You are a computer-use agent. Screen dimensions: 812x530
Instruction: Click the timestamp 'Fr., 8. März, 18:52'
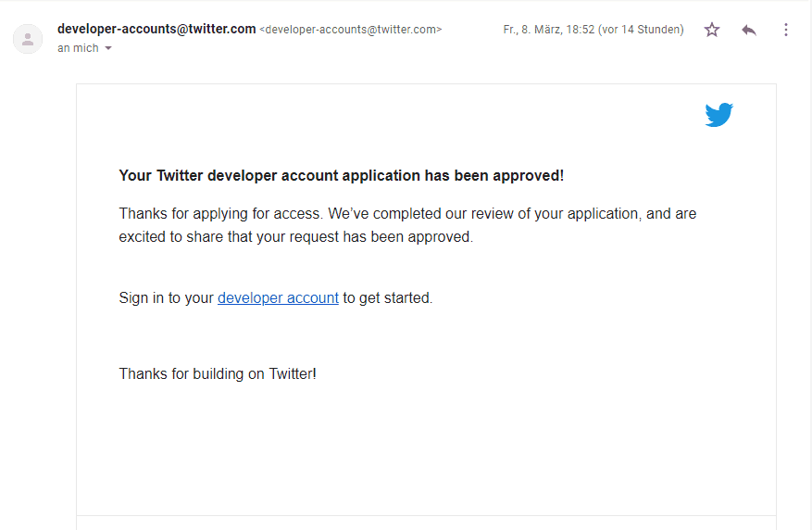click(x=549, y=30)
